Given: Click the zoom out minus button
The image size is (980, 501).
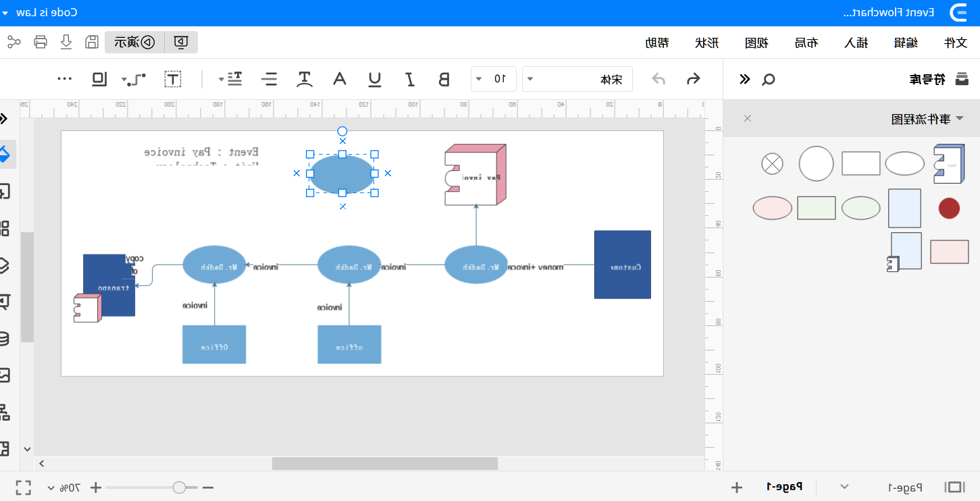Looking at the screenshot, I should click(208, 487).
